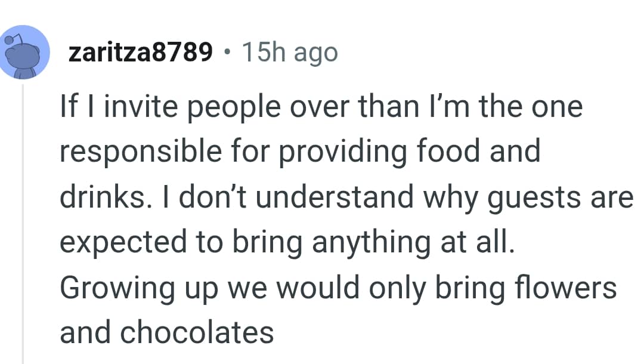Click the first line of the comment
Viewport: 644px width, 364px height.
coord(320,106)
